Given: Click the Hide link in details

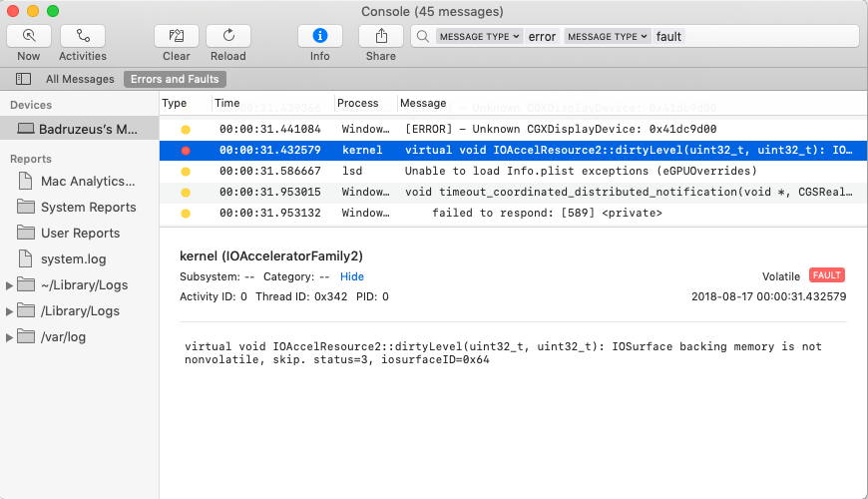Looking at the screenshot, I should click(x=352, y=276).
